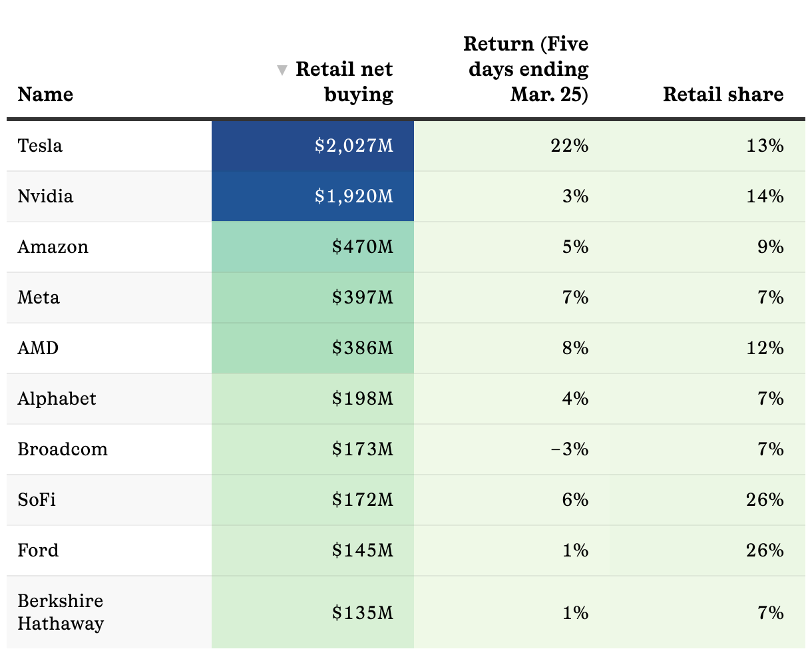Click Nvidia's 3% return value
Viewport: 812px width, 655px height.
tap(575, 196)
